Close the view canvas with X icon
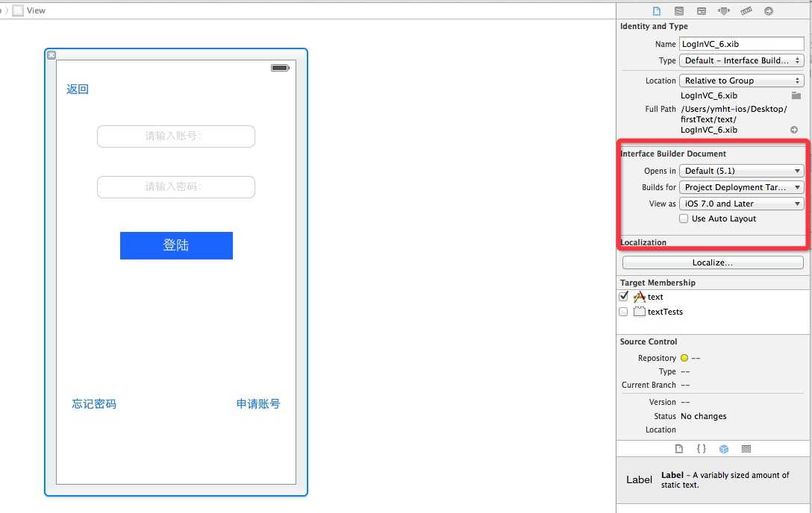Image resolution: width=812 pixels, height=513 pixels. 51,55
